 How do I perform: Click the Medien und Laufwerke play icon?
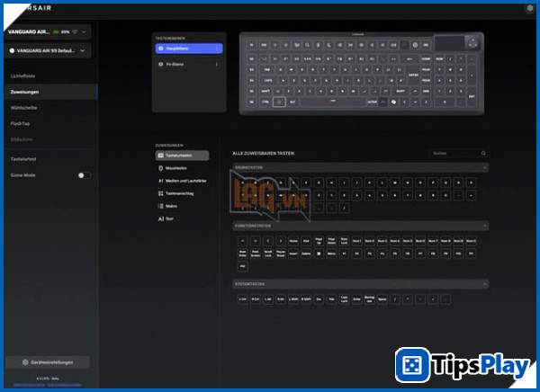160,181
